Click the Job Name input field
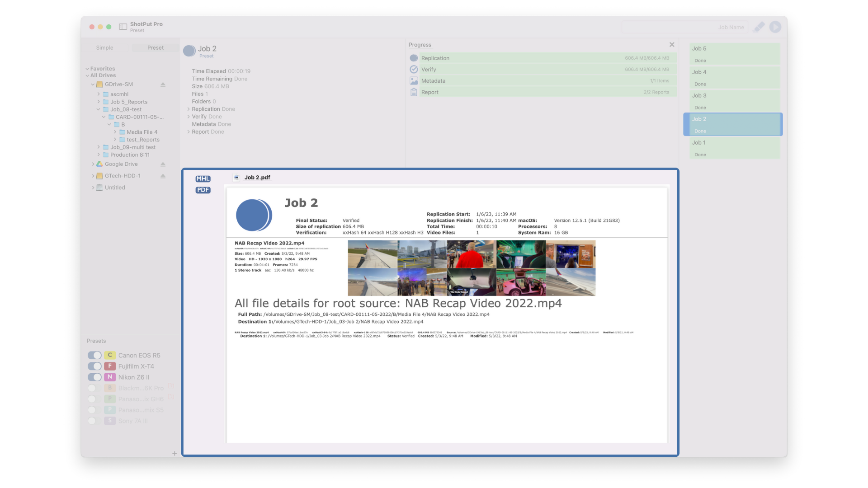 click(x=684, y=27)
